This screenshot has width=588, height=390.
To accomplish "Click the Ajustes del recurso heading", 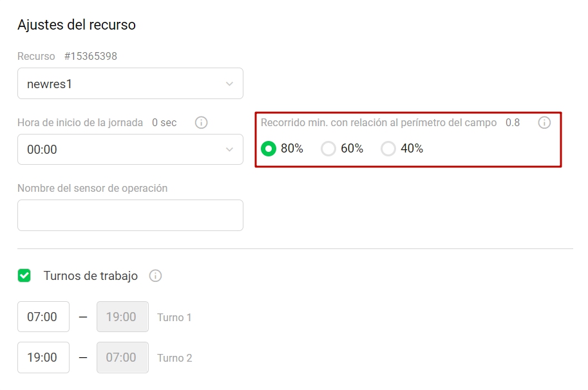I will coord(77,24).
